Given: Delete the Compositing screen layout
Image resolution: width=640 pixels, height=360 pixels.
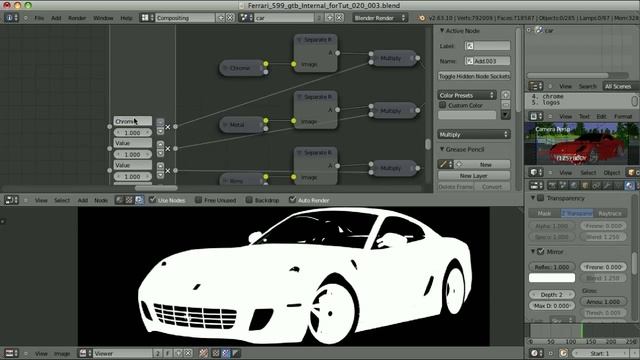Looking at the screenshot, I should pyautogui.click(x=230, y=18).
